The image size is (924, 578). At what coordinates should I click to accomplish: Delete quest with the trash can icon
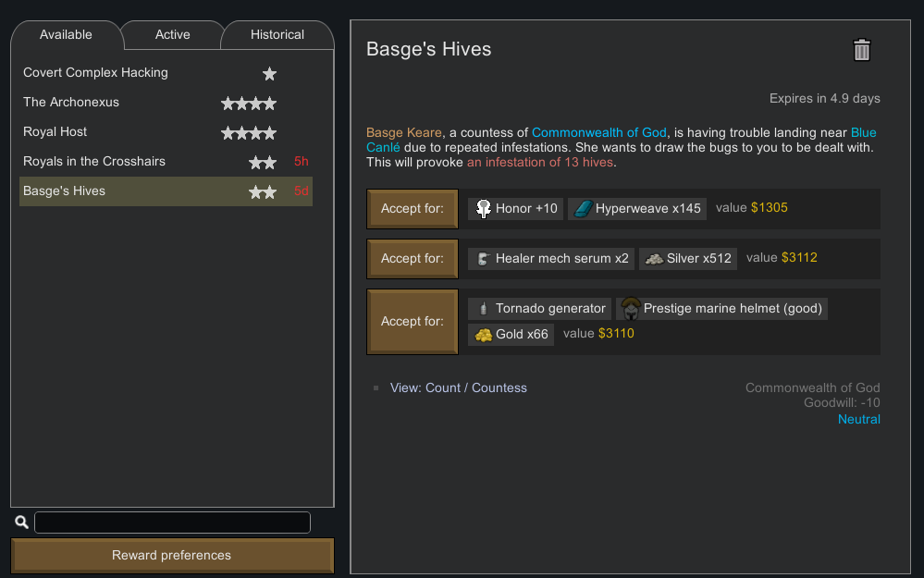(x=861, y=50)
